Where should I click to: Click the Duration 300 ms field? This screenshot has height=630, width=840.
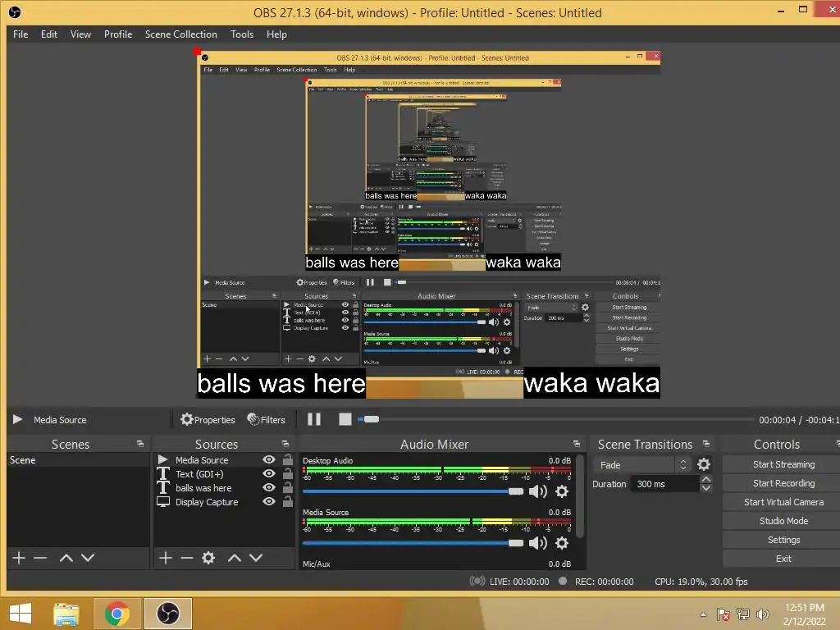tap(666, 484)
